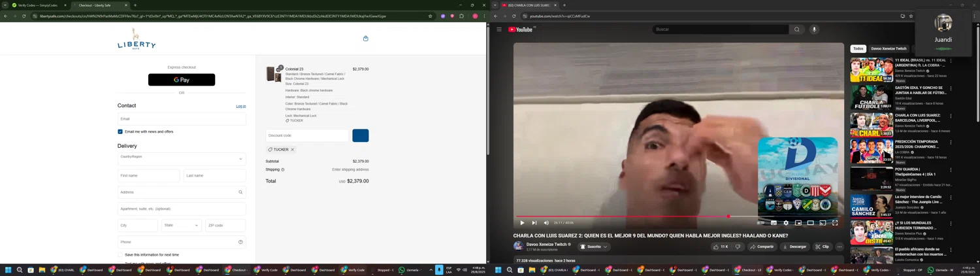
Task: Open options menu for GASTÓN EDUL video
Action: click(951, 88)
